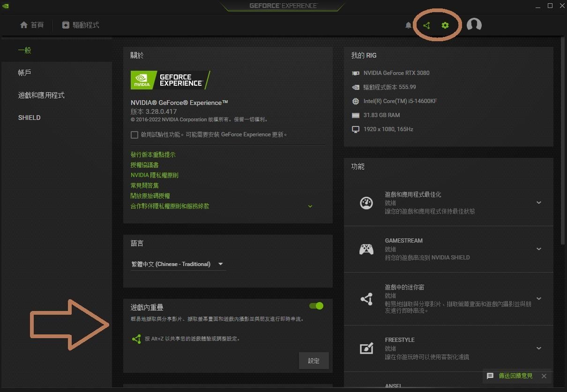567x392 pixels.
Task: Open the notifications bell
Action: tap(408, 25)
